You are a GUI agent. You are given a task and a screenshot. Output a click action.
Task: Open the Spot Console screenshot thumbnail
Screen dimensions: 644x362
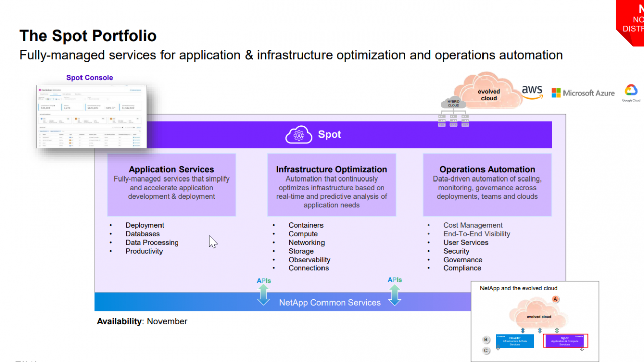pos(92,116)
